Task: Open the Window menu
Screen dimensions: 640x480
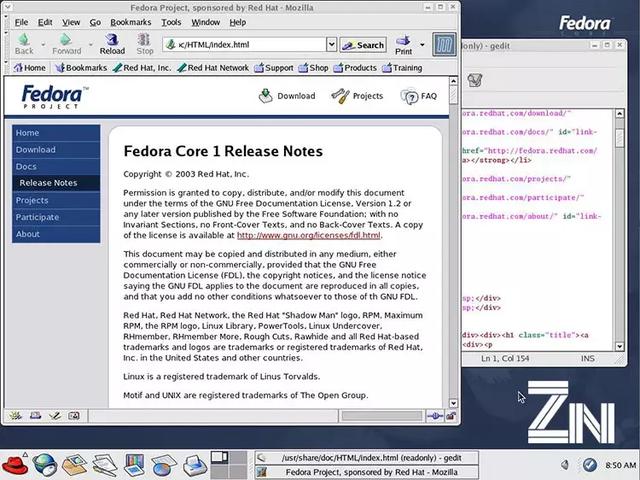Action: click(206, 22)
